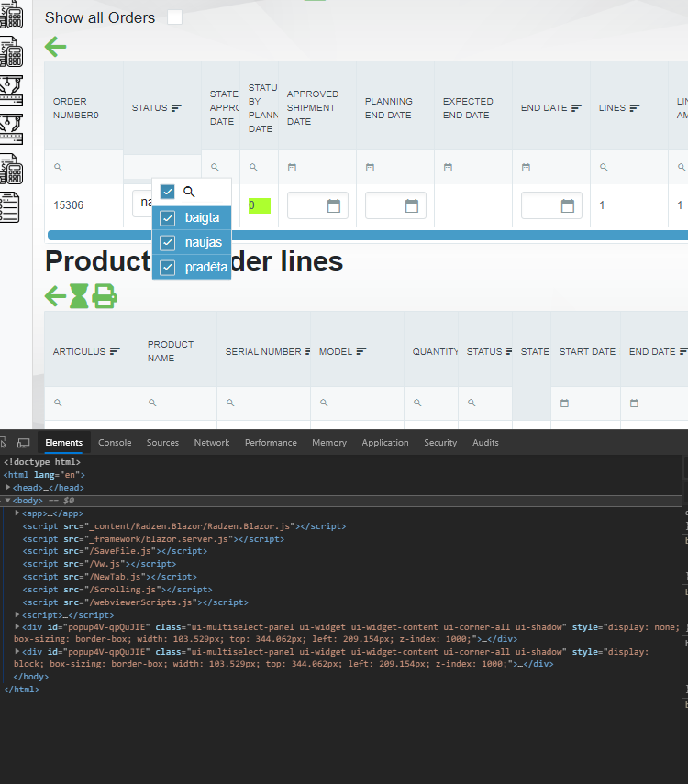Uncheck the baigta status option
Image resolution: width=688 pixels, height=784 pixels.
168,218
